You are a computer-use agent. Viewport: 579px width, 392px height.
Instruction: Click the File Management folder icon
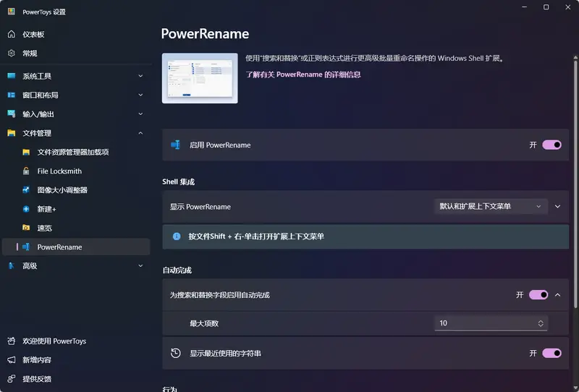tap(12, 133)
